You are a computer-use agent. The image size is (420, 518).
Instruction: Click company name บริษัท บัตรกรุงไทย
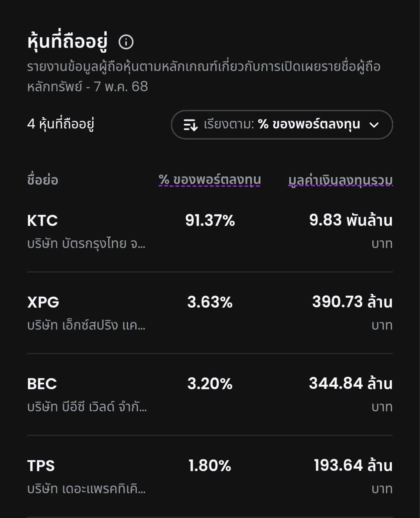coord(86,244)
